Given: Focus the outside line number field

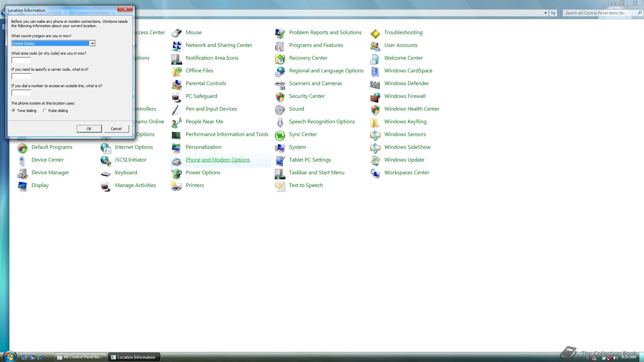Looking at the screenshot, I should point(21,93).
